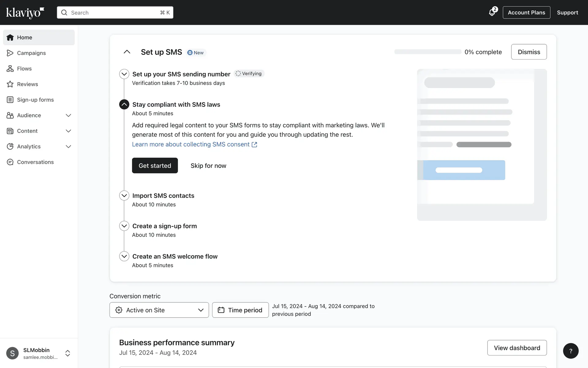
Task: Click the SMS setup progress bar
Action: (x=428, y=52)
